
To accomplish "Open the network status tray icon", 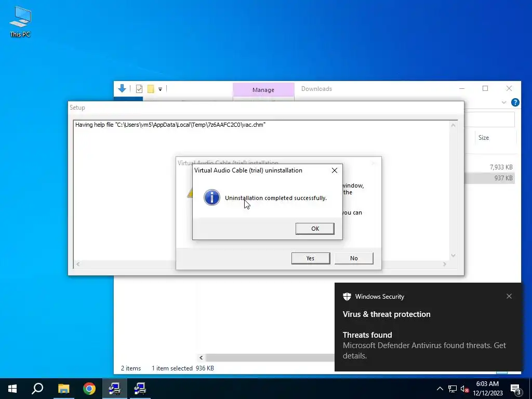I will (453, 389).
